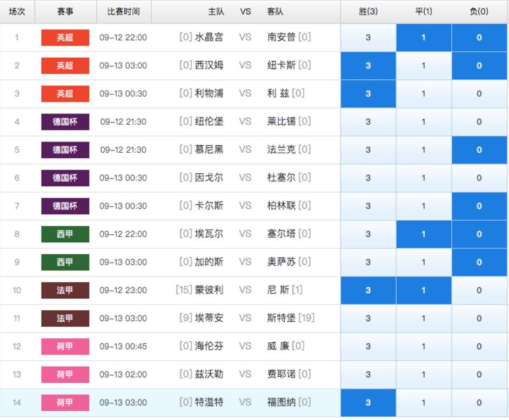Select draw (1) for match 6 因戈尔

[x=424, y=178]
